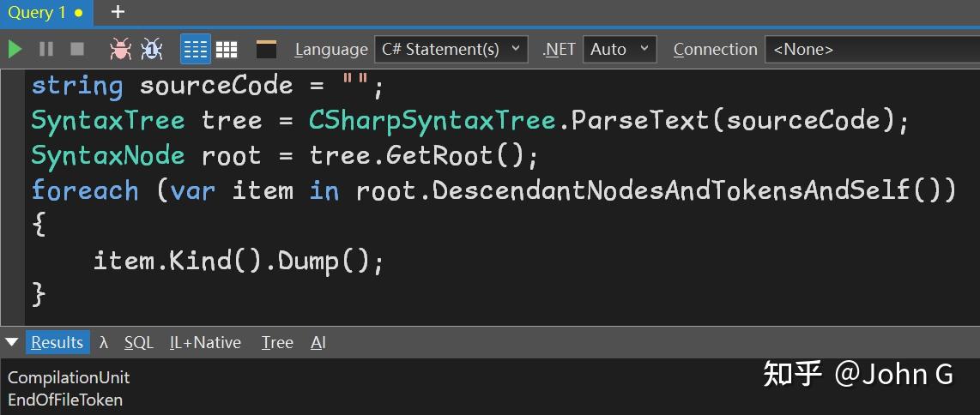The image size is (980, 415).
Task: Select the Query 1 tab
Action: click(43, 12)
